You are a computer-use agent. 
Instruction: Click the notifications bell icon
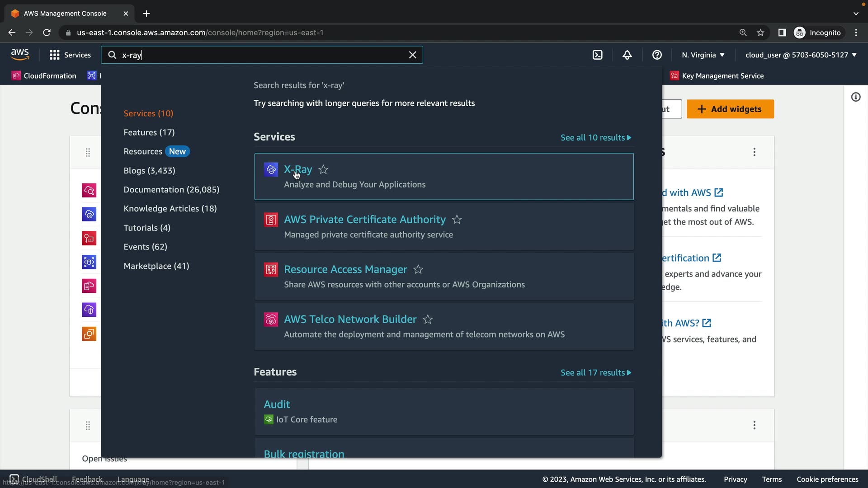click(627, 55)
